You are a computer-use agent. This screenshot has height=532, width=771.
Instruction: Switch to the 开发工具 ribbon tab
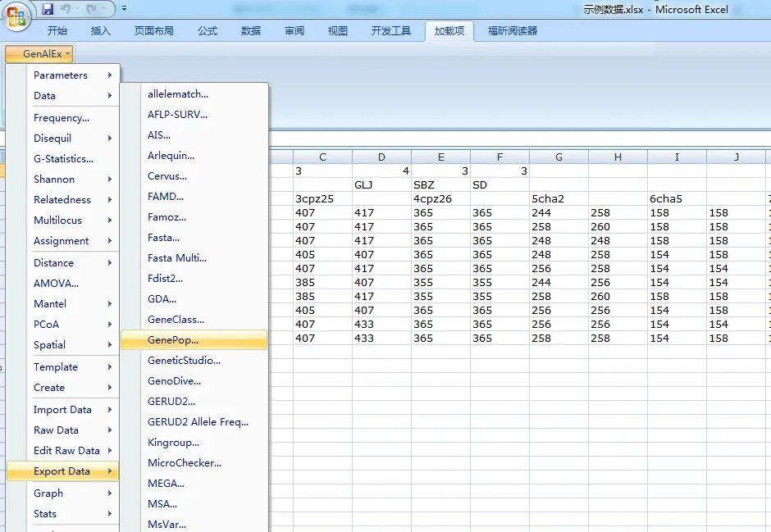coord(391,30)
